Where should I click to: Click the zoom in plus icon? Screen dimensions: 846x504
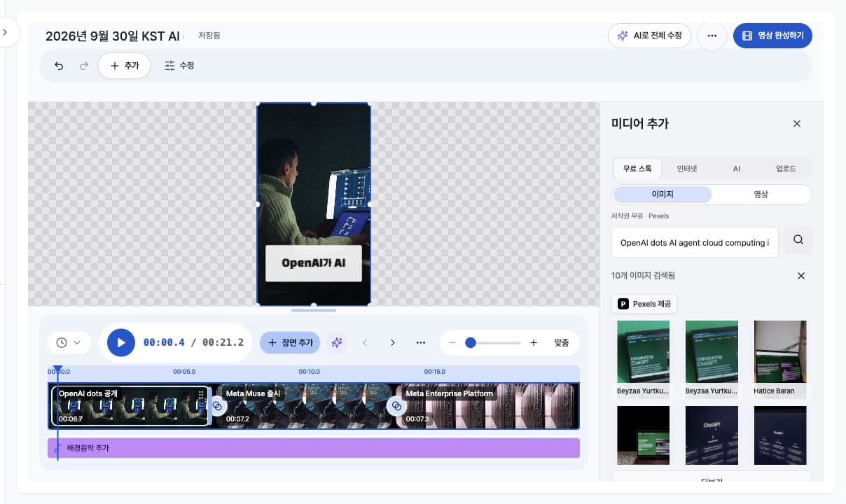click(534, 343)
